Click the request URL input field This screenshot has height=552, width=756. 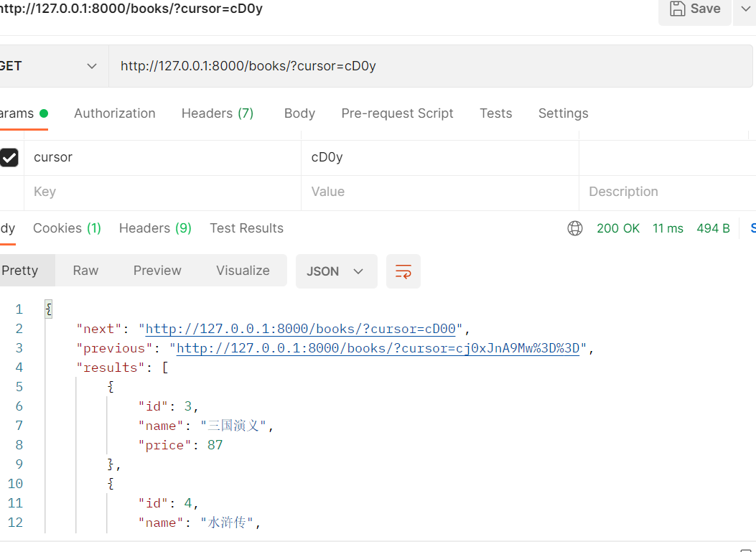coord(431,66)
